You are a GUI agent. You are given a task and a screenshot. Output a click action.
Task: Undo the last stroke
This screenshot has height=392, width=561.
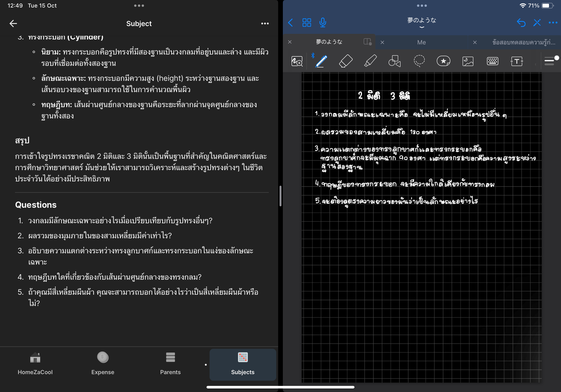pyautogui.click(x=521, y=23)
